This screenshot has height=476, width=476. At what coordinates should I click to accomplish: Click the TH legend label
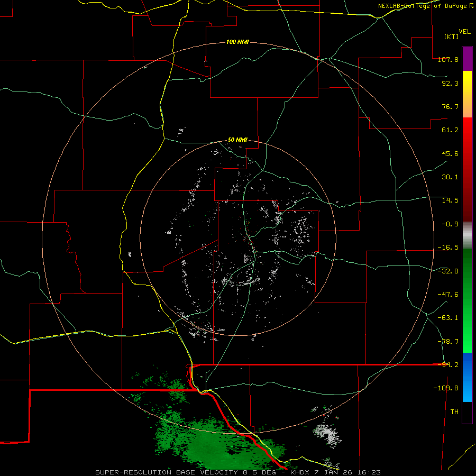454,411
